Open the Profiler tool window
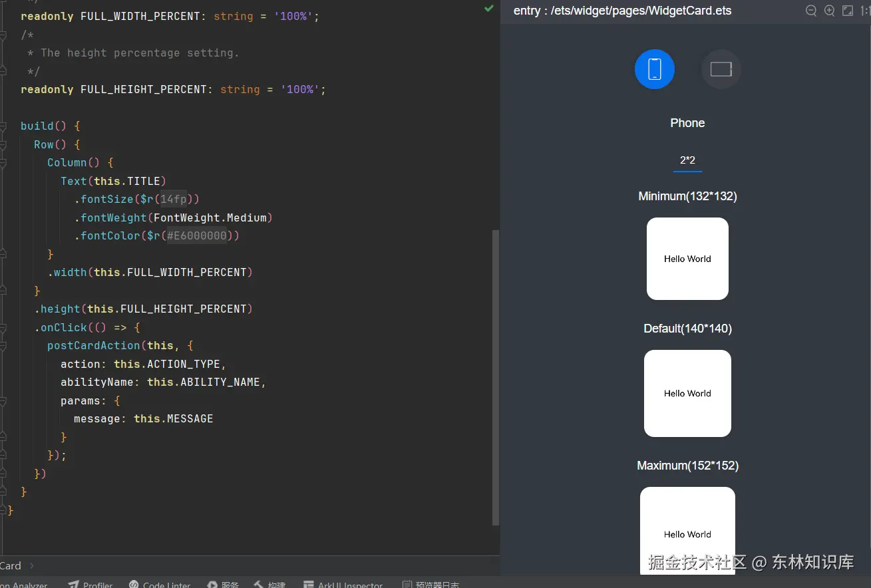This screenshot has width=871, height=588. (x=90, y=584)
